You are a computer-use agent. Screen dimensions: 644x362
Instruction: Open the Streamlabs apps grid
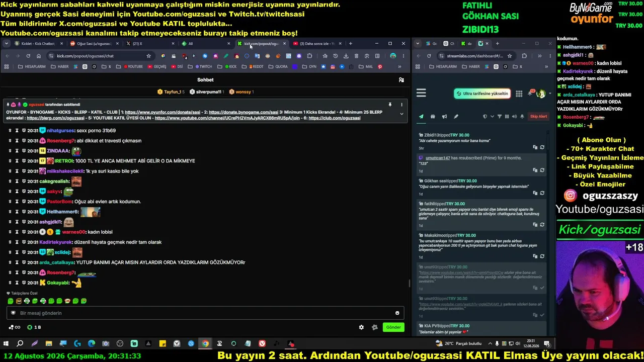pos(519,94)
